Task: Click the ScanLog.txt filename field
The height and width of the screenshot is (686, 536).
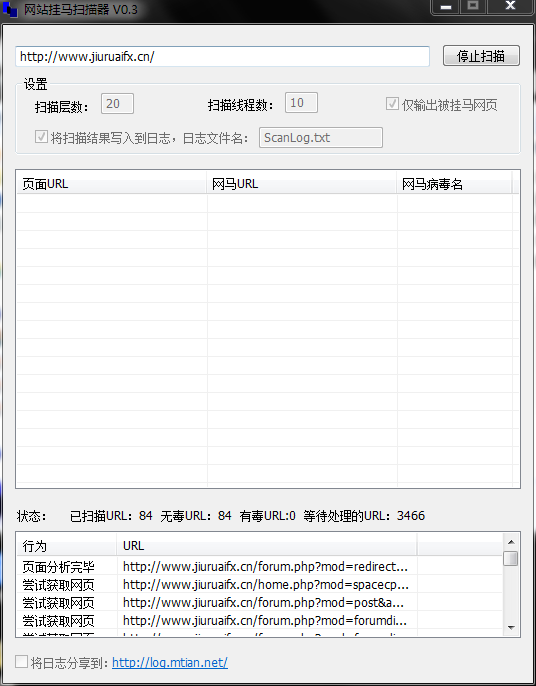Action: pos(321,137)
